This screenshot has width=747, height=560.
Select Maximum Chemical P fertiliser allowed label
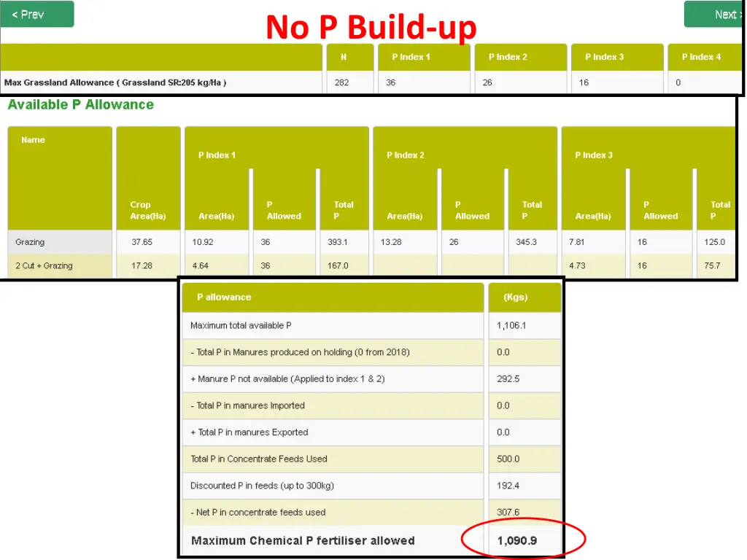tap(303, 541)
